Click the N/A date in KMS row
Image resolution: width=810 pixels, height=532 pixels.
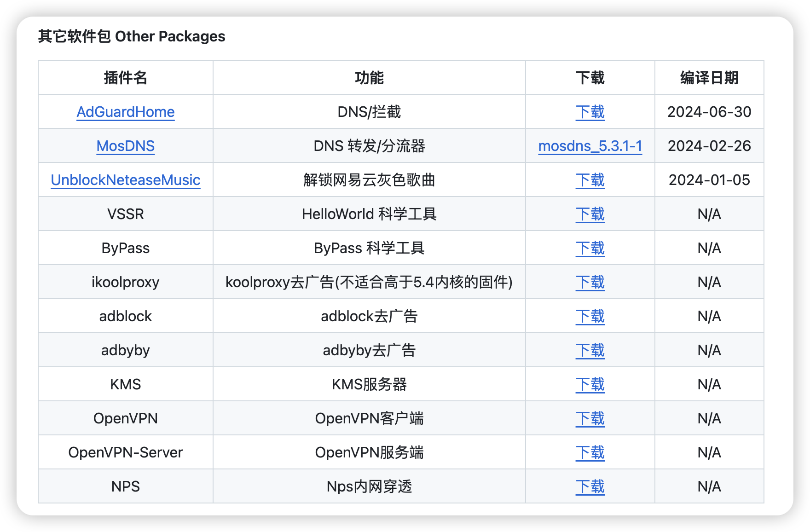coord(709,384)
